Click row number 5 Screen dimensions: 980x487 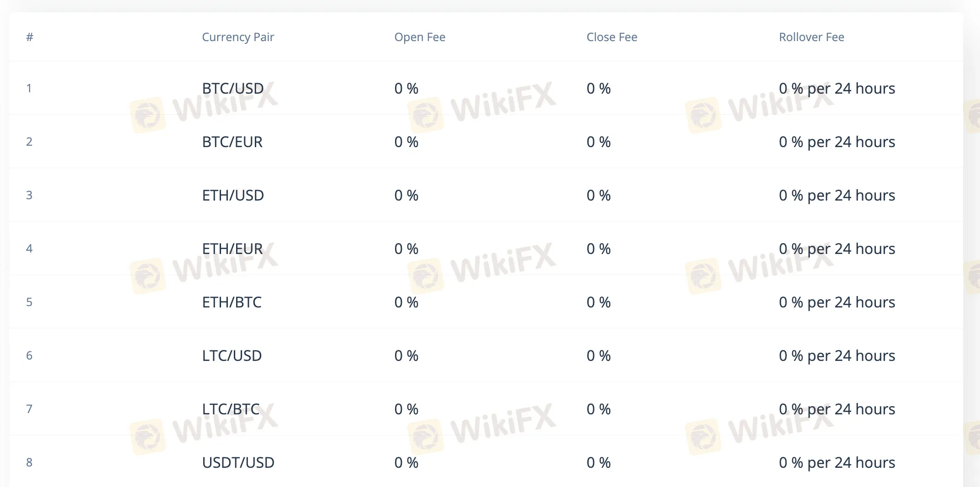coord(29,302)
